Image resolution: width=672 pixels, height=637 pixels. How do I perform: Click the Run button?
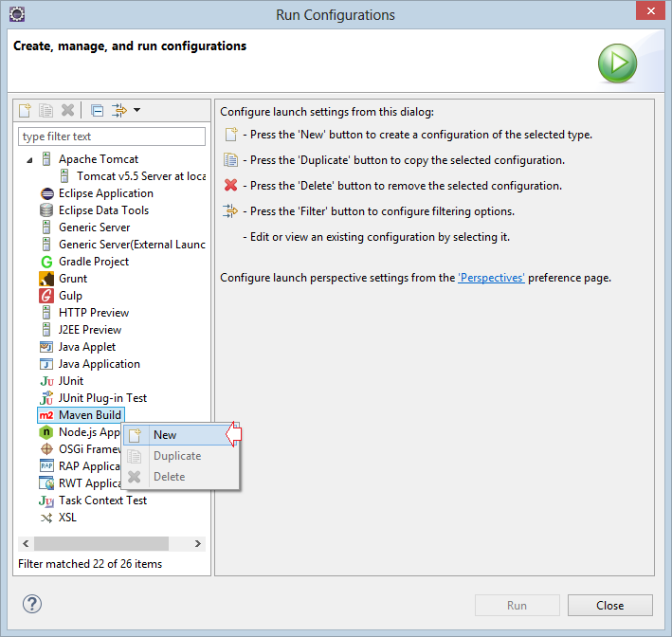pyautogui.click(x=518, y=606)
